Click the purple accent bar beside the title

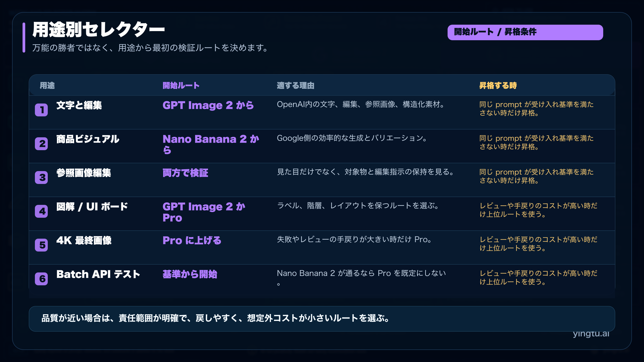coord(24,38)
